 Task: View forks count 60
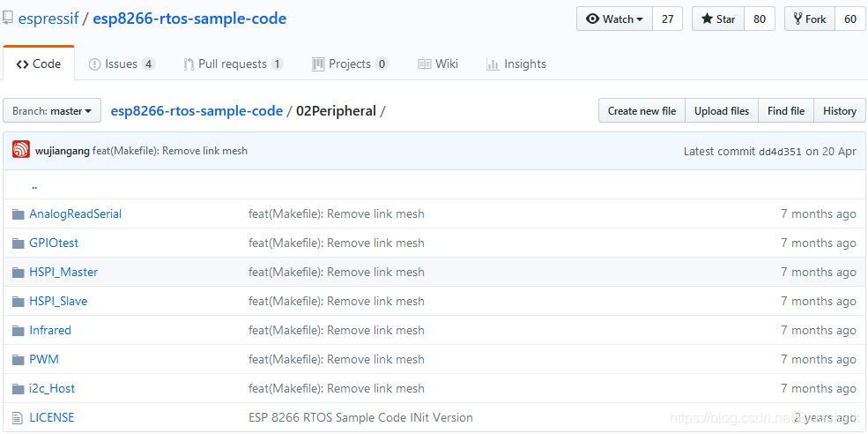(x=849, y=19)
